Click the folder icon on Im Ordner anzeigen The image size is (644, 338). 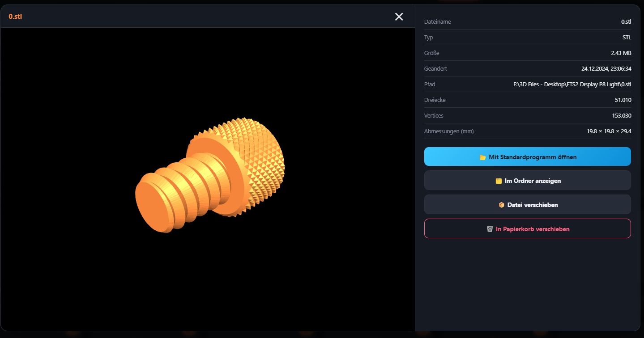pos(498,181)
